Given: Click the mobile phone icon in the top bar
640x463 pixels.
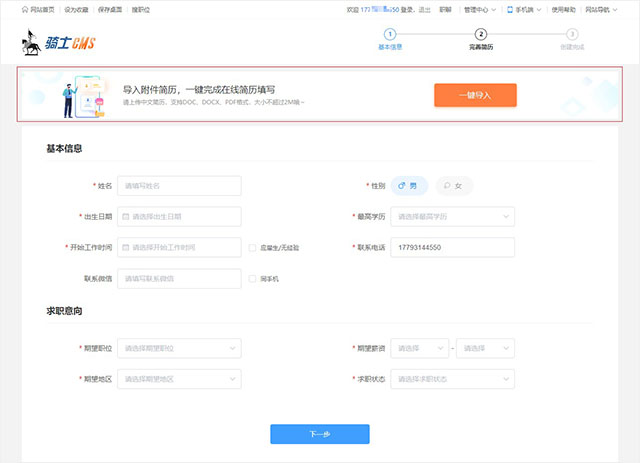Looking at the screenshot, I should [510, 9].
